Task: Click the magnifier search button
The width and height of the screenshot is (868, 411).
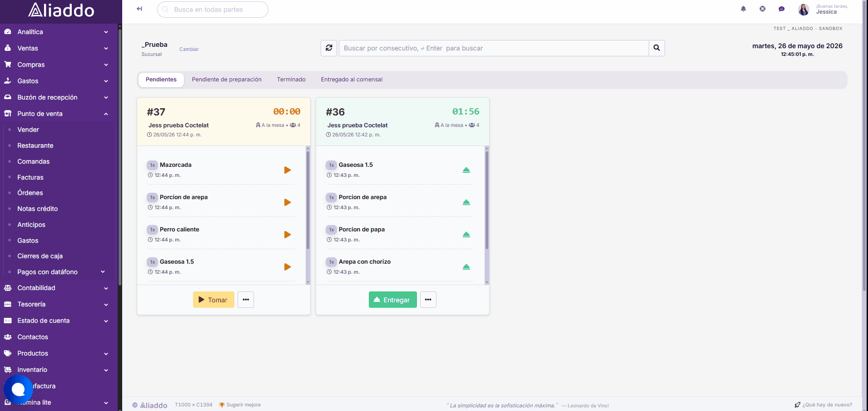Action: pos(657,48)
